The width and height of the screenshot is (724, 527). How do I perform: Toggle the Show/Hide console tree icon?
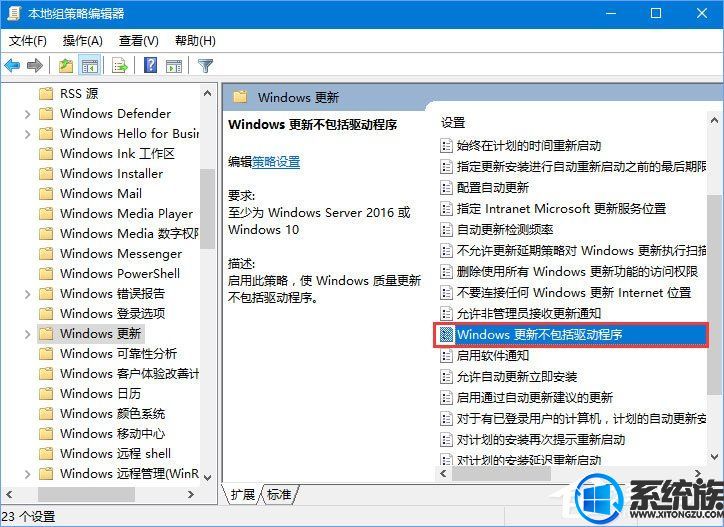coord(89,66)
